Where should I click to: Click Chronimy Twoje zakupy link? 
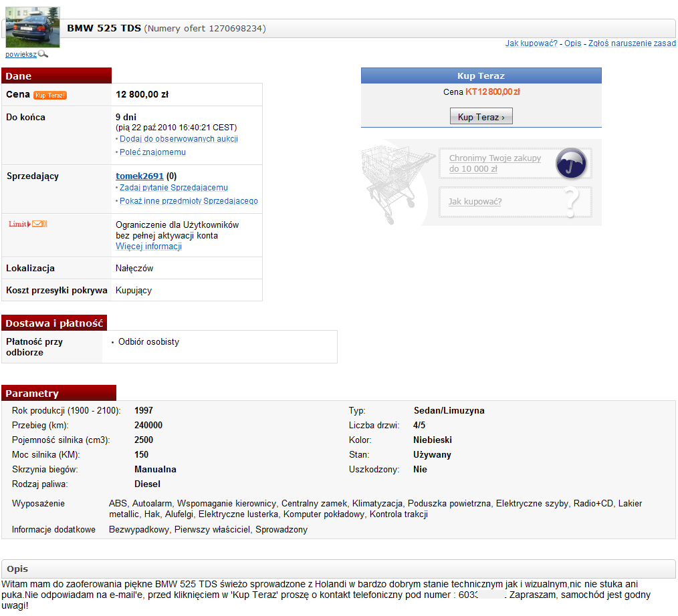495,163
